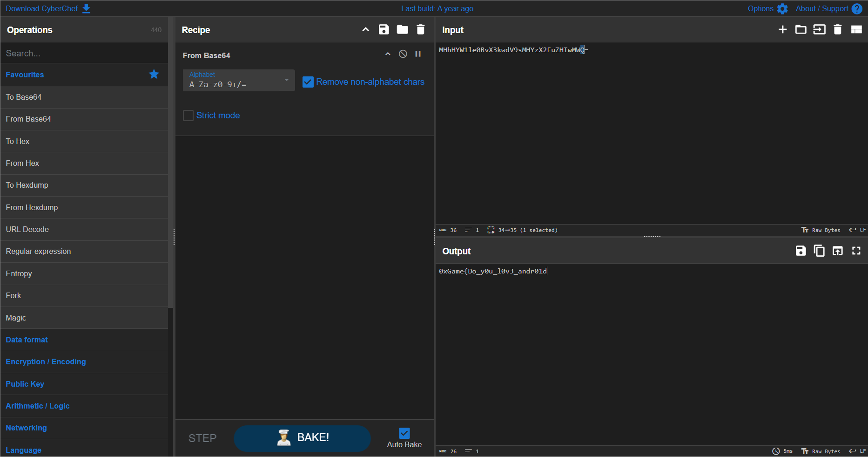The height and width of the screenshot is (457, 868).
Task: Expand the Data format category
Action: click(x=27, y=340)
